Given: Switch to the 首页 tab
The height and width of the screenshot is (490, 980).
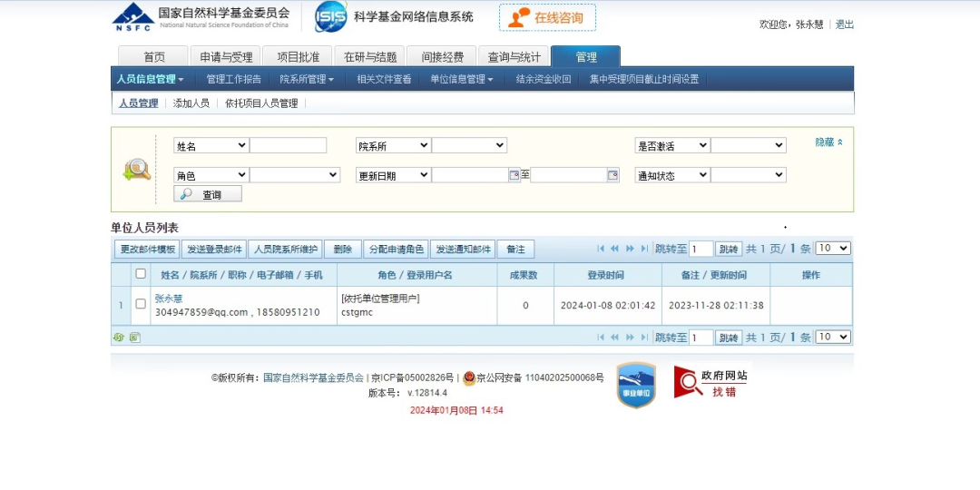Looking at the screenshot, I should (153, 57).
